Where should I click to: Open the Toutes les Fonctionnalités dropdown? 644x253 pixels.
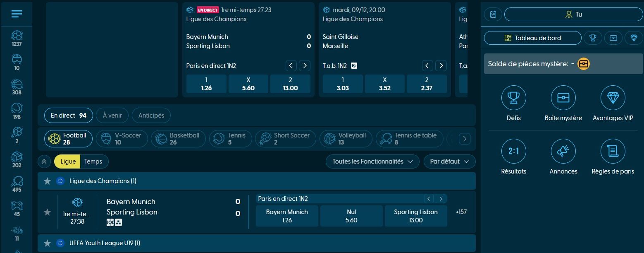pos(372,161)
